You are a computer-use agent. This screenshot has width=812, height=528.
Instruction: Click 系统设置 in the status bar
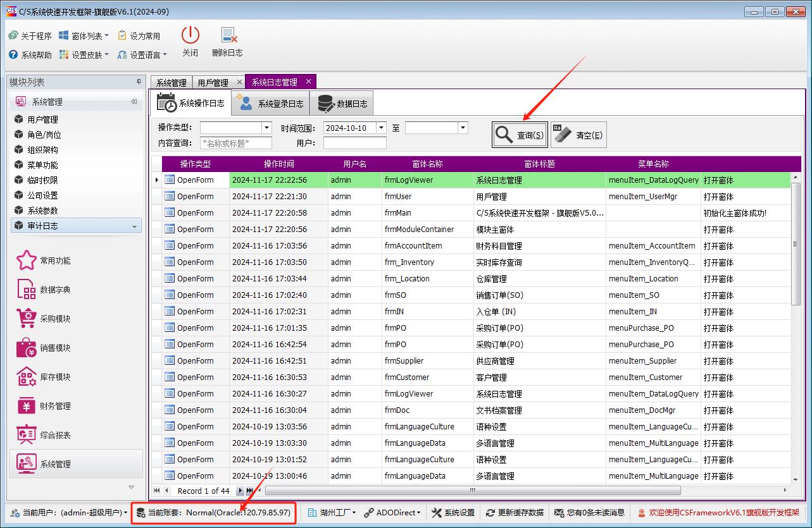click(453, 513)
